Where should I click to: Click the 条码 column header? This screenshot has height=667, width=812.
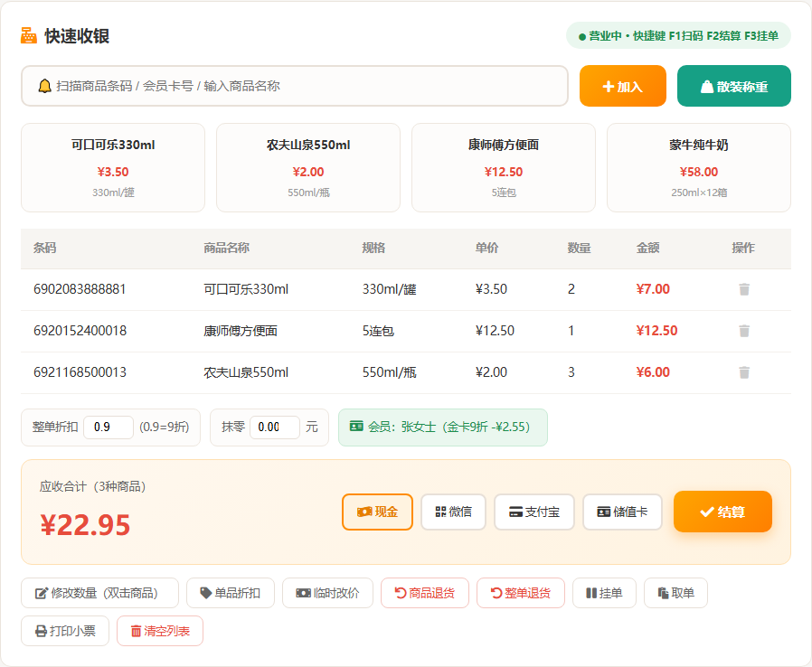coord(44,248)
